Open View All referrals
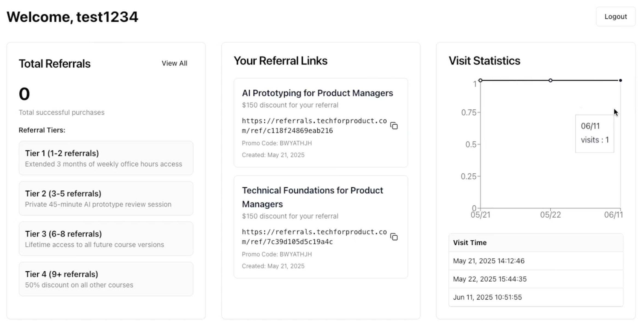Image resolution: width=644 pixels, height=331 pixels. coord(174,63)
